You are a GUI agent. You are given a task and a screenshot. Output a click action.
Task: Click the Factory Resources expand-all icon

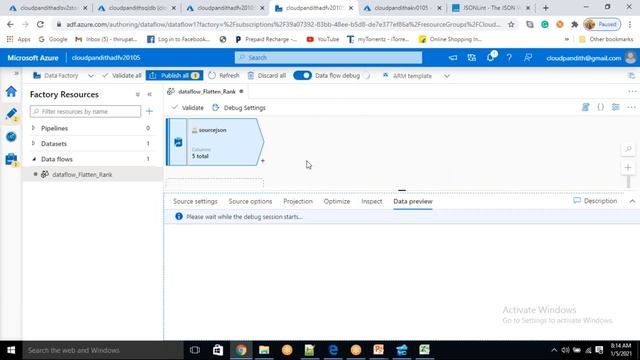click(x=138, y=94)
